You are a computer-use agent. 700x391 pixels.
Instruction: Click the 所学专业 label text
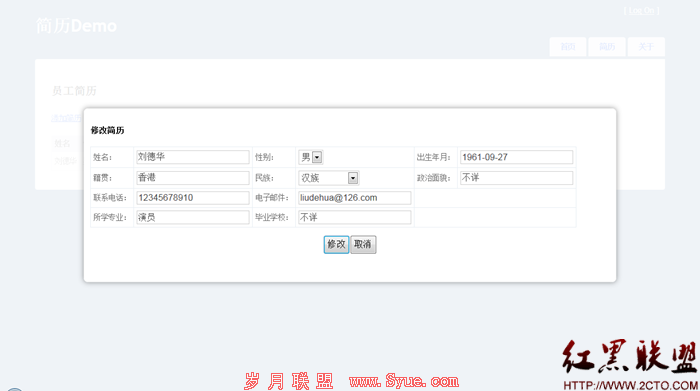(x=110, y=217)
